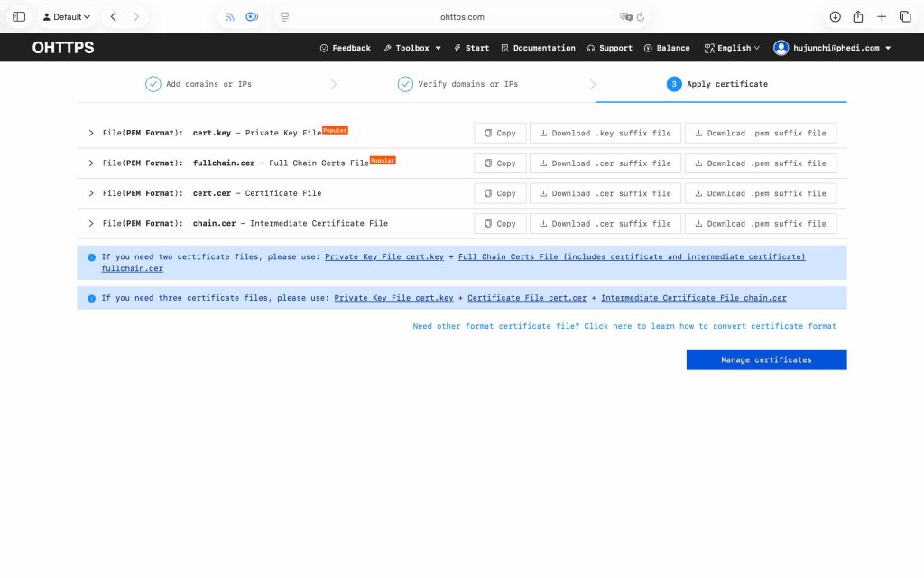924x578 pixels.
Task: Click the Safari downloads icon
Action: [835, 16]
